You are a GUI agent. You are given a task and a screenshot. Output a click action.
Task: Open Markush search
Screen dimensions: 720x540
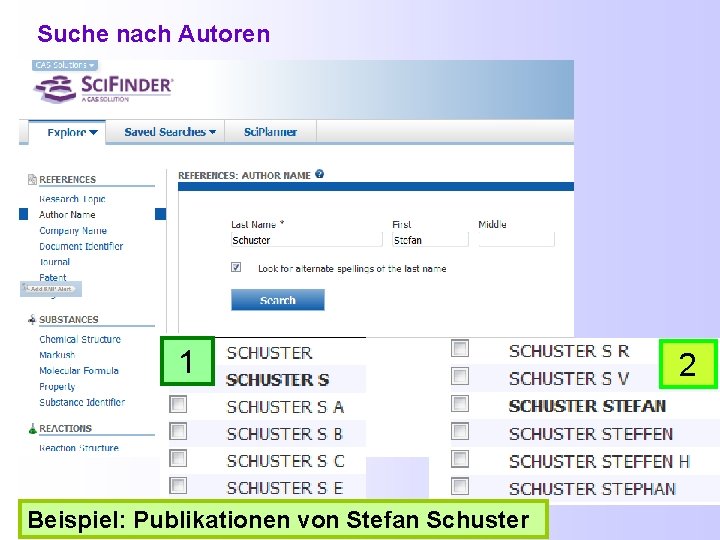click(x=57, y=355)
